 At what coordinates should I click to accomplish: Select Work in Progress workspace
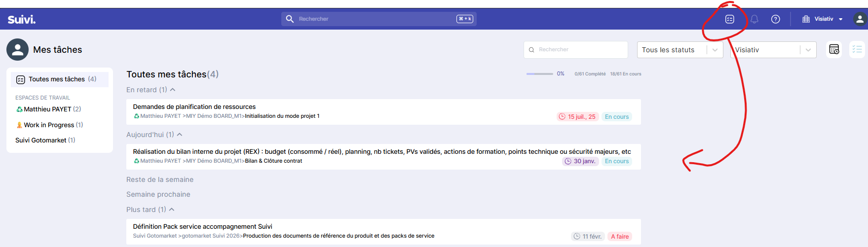coord(49,125)
